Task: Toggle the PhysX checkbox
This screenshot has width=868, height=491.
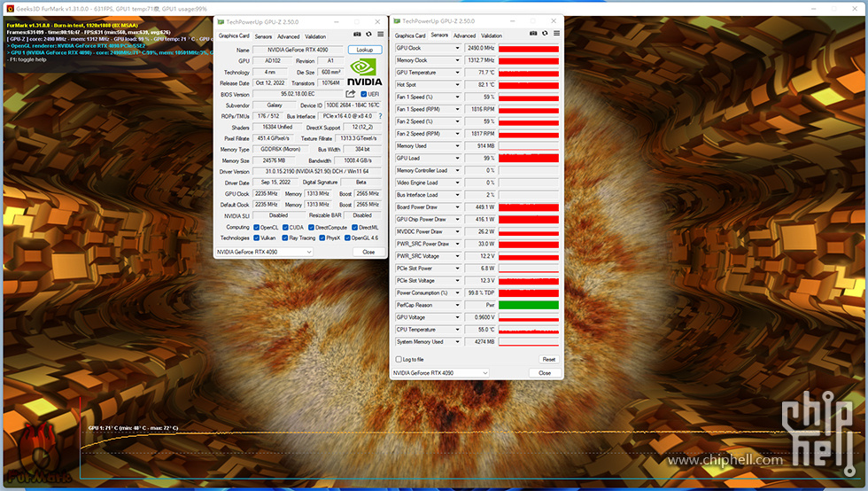Action: click(322, 238)
